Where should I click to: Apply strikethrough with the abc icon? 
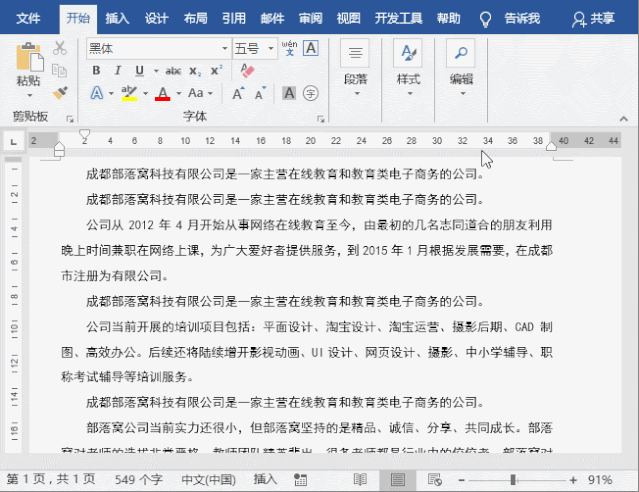173,71
